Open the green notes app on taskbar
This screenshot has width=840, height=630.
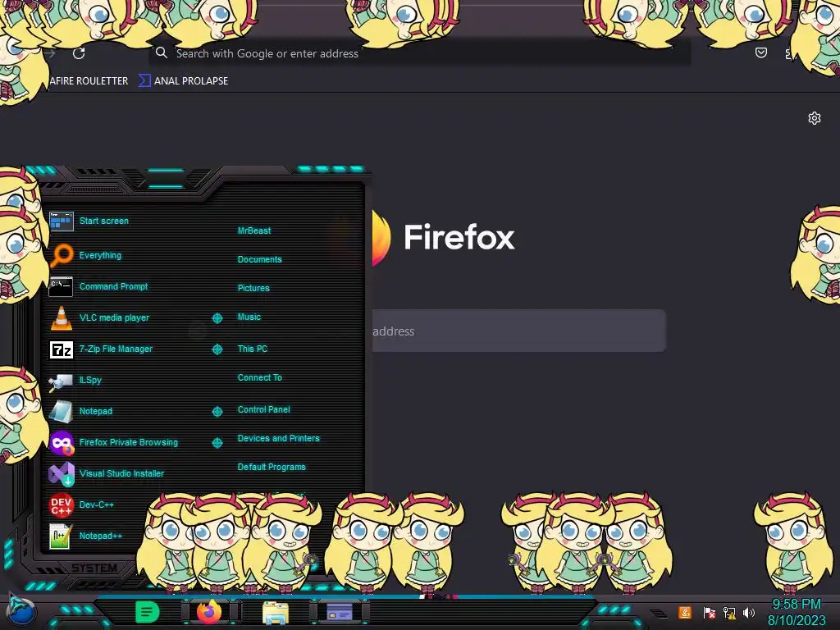(147, 612)
